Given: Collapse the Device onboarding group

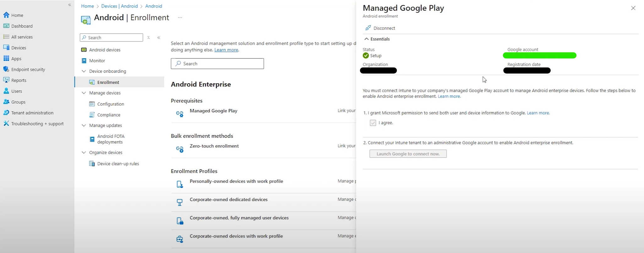Looking at the screenshot, I should (x=84, y=71).
